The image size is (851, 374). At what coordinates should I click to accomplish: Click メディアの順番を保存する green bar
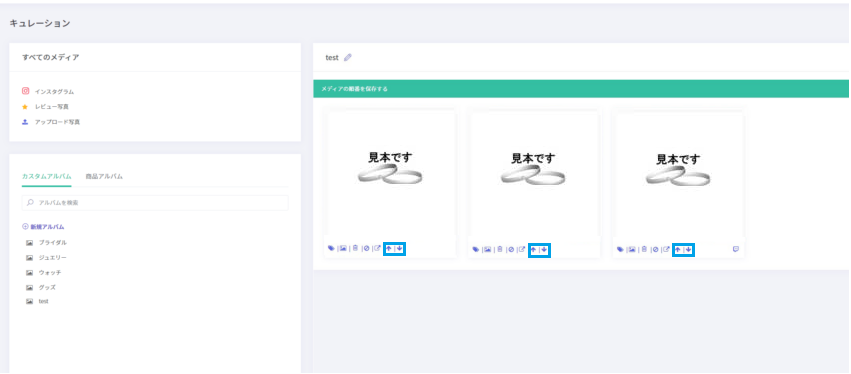582,88
